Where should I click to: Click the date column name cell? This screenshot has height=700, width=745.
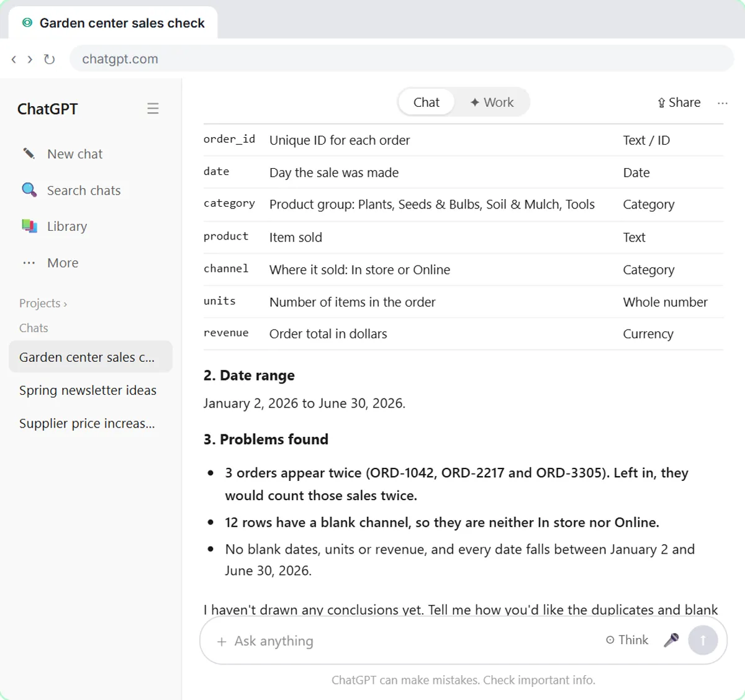(x=216, y=172)
